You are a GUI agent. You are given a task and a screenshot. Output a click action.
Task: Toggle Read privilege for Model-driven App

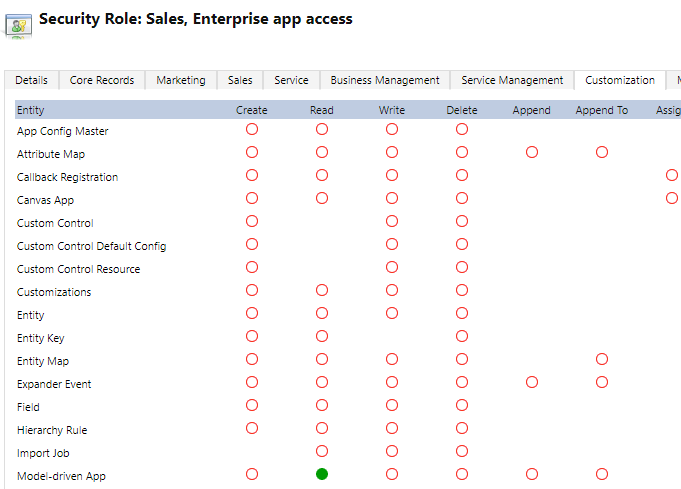click(x=322, y=475)
